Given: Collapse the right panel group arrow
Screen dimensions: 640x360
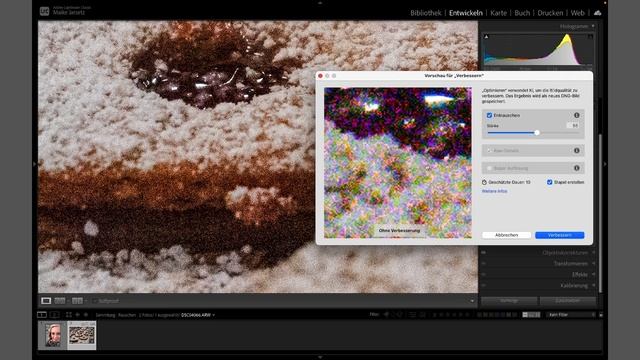Looking at the screenshot, I should [x=605, y=164].
